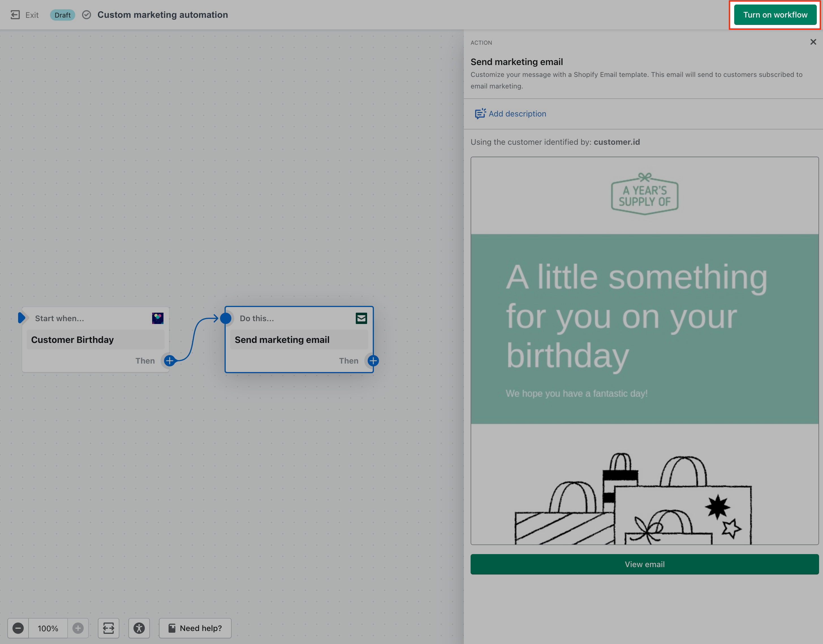Click the Draft status badge
This screenshot has height=644, width=823.
click(x=62, y=15)
